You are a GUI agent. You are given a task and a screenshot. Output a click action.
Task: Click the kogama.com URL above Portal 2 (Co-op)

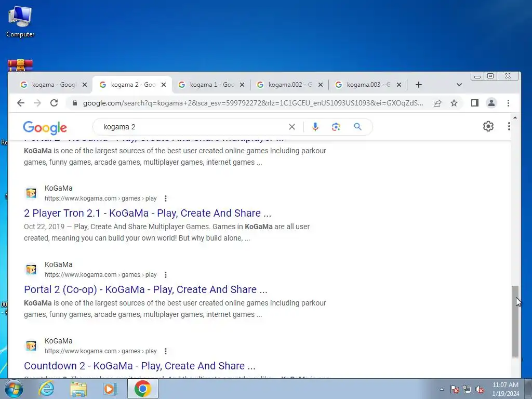point(100,275)
